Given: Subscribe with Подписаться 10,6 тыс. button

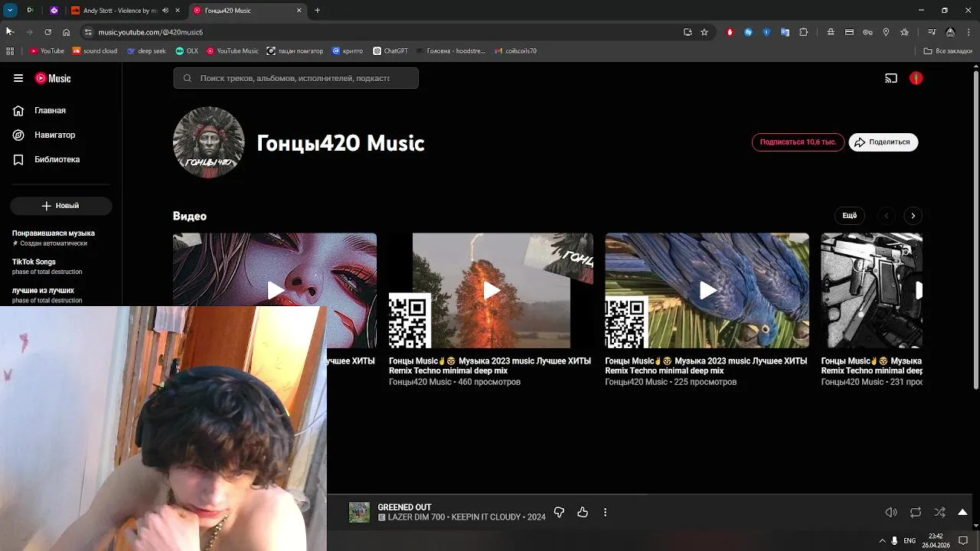Looking at the screenshot, I should tap(798, 142).
